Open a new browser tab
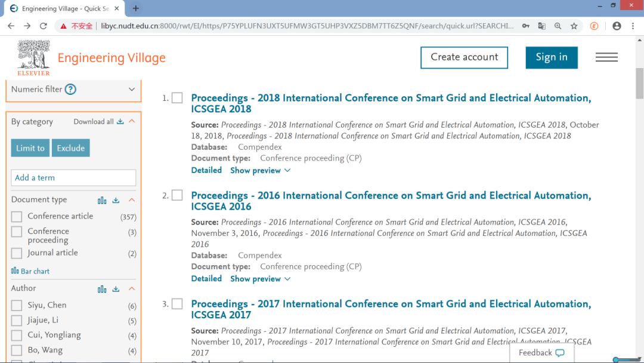 (x=136, y=8)
